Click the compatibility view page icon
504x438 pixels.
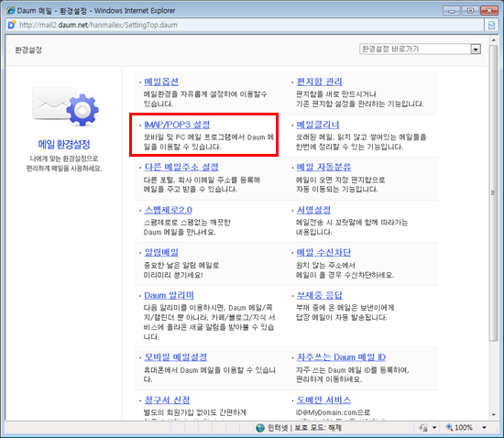(491, 25)
